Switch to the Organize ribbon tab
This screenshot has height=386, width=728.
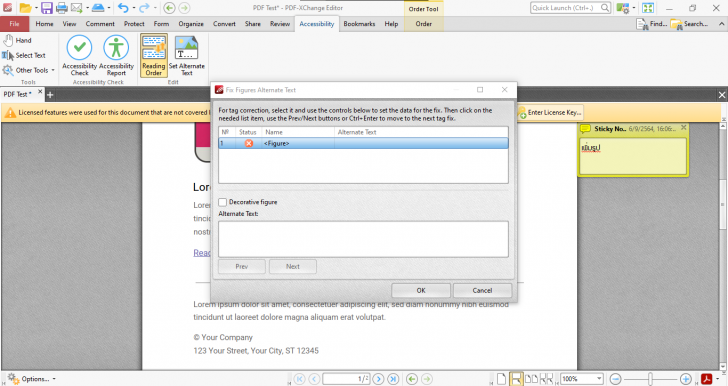coord(191,24)
